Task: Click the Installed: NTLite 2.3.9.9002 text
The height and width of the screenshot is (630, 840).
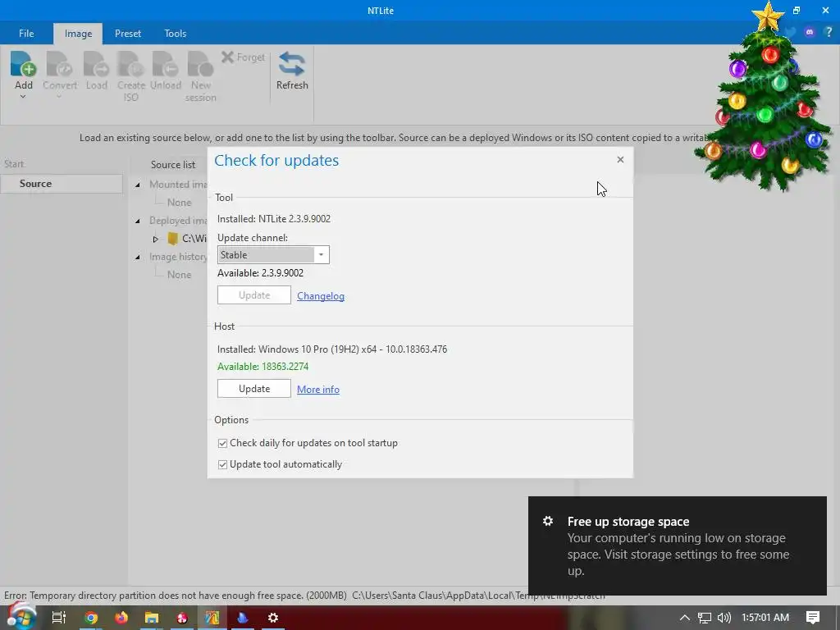Action: click(x=274, y=218)
